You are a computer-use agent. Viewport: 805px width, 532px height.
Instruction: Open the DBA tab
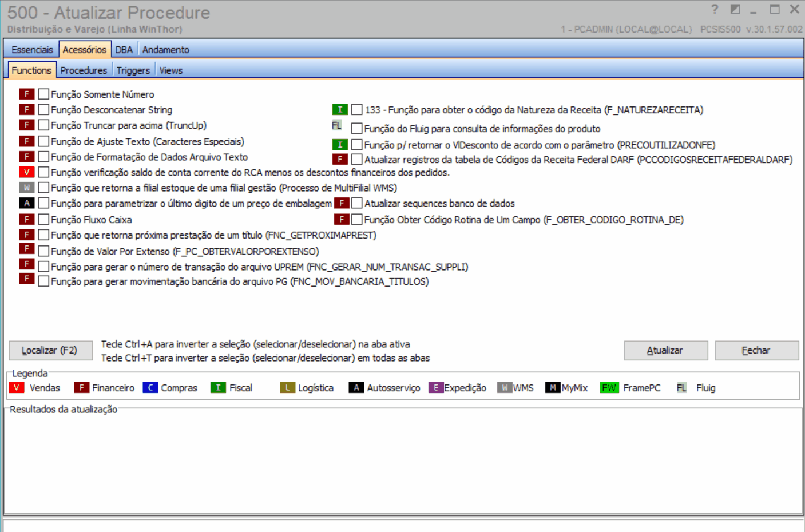124,50
